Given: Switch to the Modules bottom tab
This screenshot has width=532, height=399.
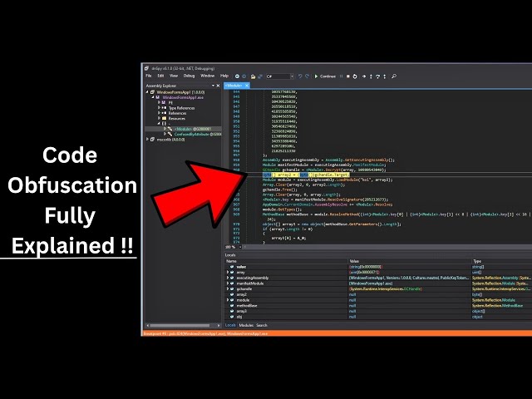Looking at the screenshot, I should pyautogui.click(x=246, y=325).
